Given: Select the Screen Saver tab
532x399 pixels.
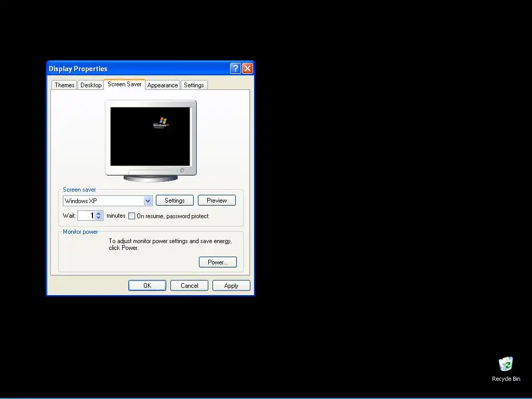Looking at the screenshot, I should pos(125,84).
